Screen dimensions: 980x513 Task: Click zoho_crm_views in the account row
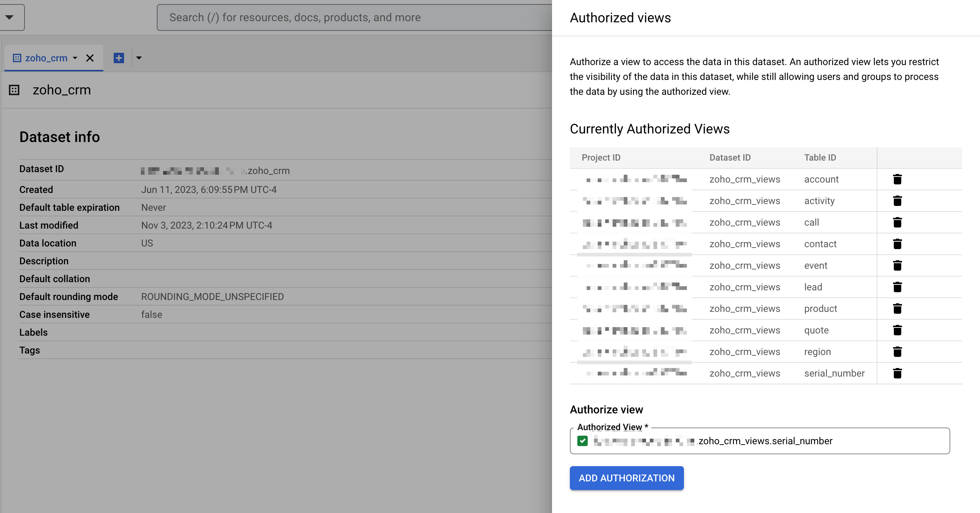click(744, 179)
